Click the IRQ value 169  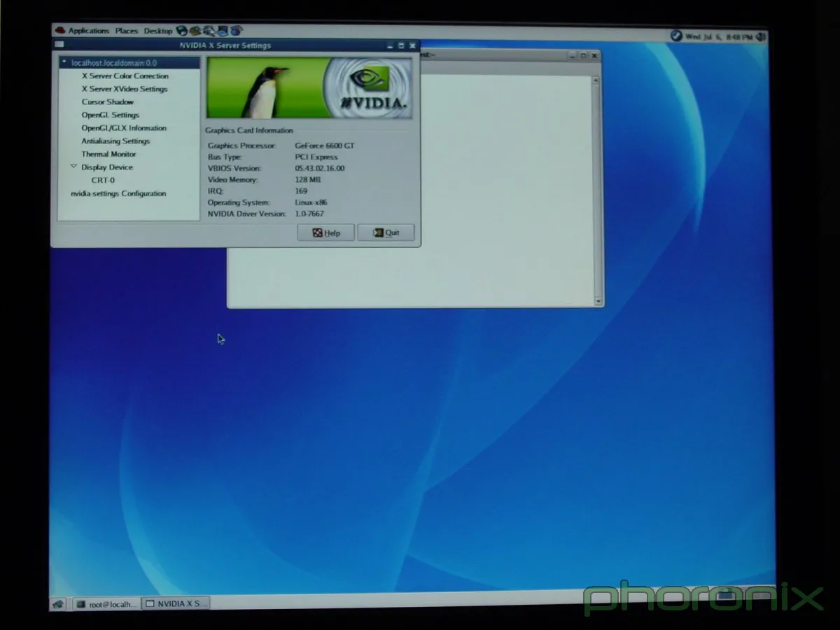(x=301, y=191)
